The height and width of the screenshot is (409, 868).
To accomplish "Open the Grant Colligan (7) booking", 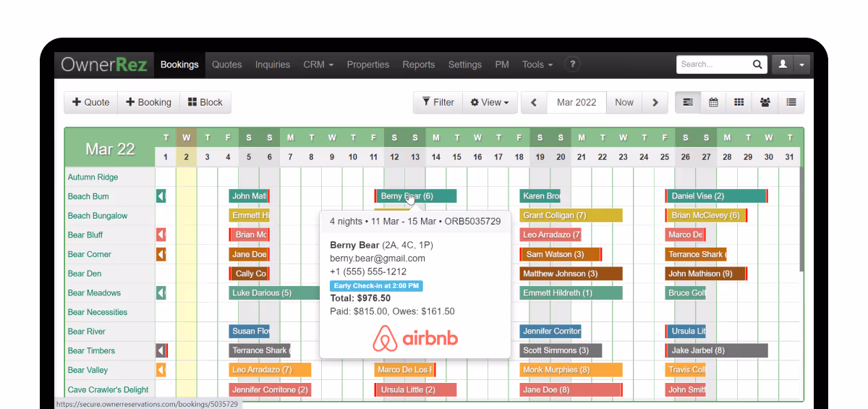I will pos(571,216).
